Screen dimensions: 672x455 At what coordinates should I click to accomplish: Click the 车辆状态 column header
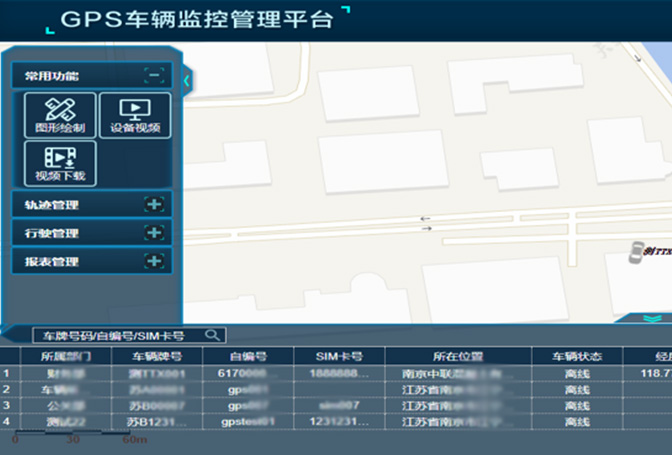574,356
